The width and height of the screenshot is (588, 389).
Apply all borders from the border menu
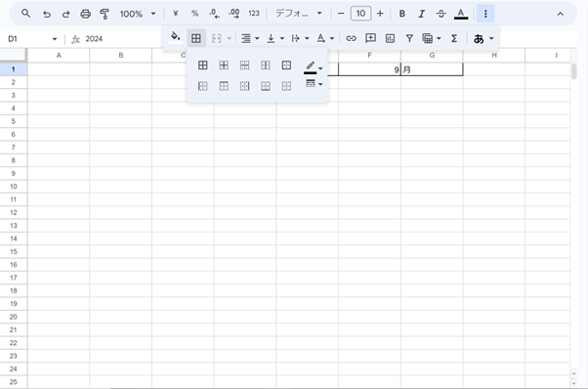point(202,65)
